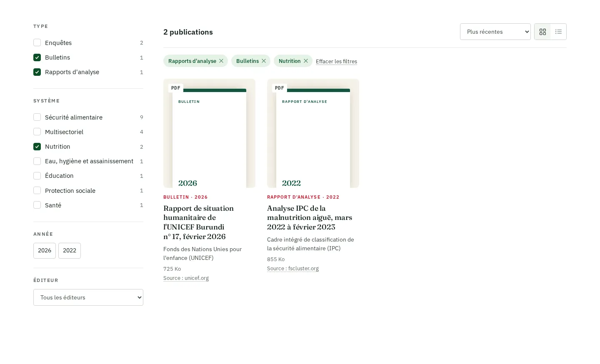Enable the Sécurité alimentaire filter
This screenshot has height=364, width=600.
pos(37,117)
